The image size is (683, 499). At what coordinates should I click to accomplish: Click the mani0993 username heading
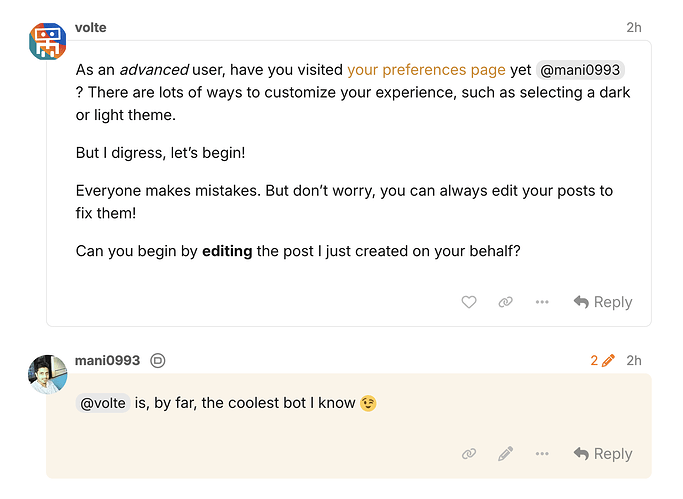[108, 361]
